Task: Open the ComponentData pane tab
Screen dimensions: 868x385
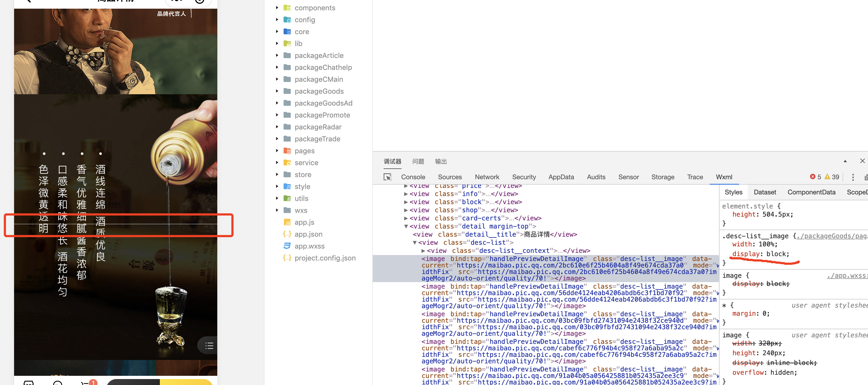Action: click(x=811, y=192)
